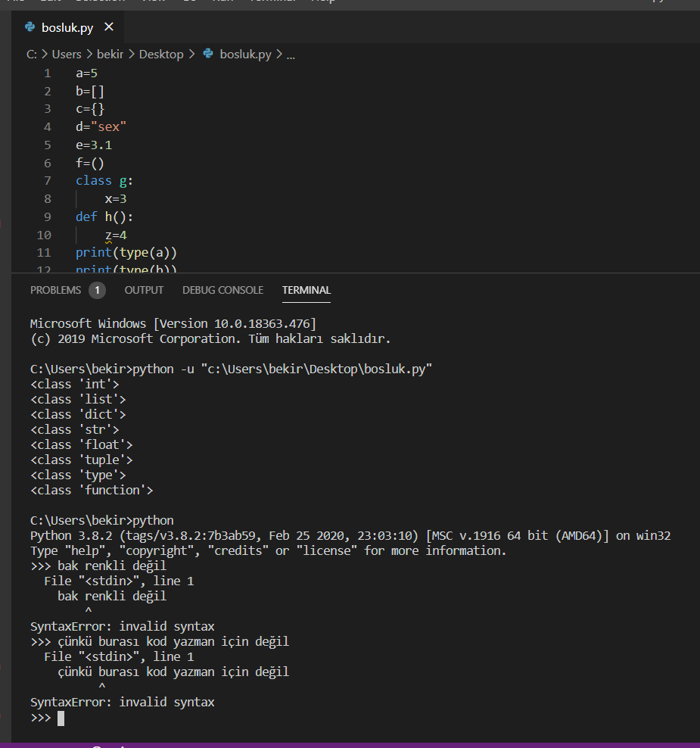Open the Desktop breadcrumb folder list

click(161, 55)
